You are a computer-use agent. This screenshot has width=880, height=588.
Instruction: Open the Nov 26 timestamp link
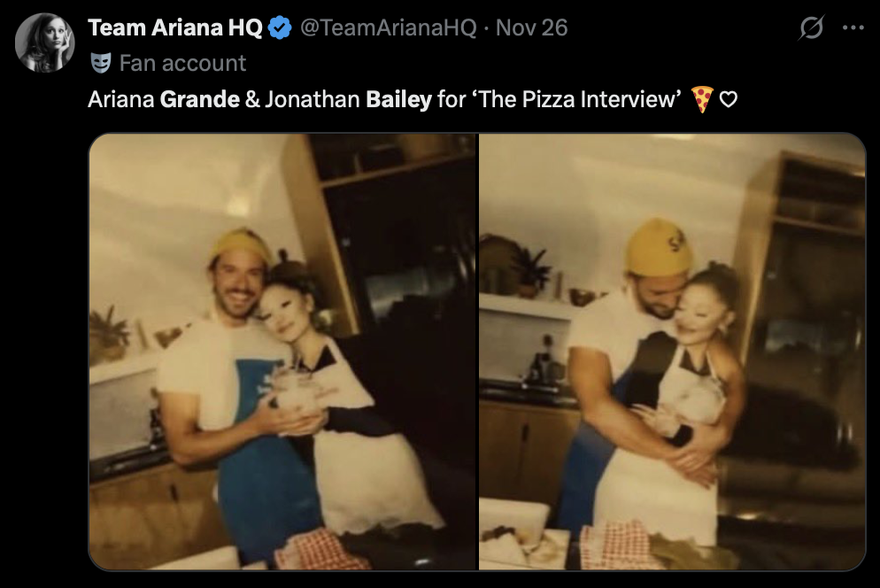tap(531, 27)
